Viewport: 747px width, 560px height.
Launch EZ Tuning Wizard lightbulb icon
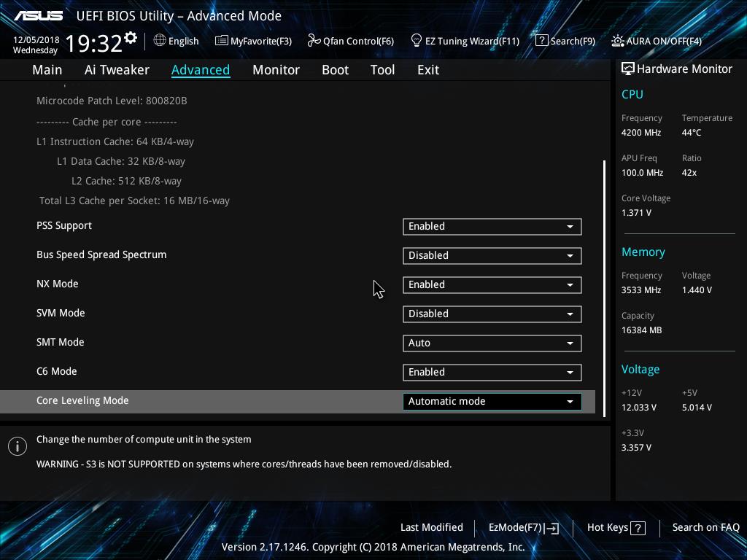[x=416, y=41]
